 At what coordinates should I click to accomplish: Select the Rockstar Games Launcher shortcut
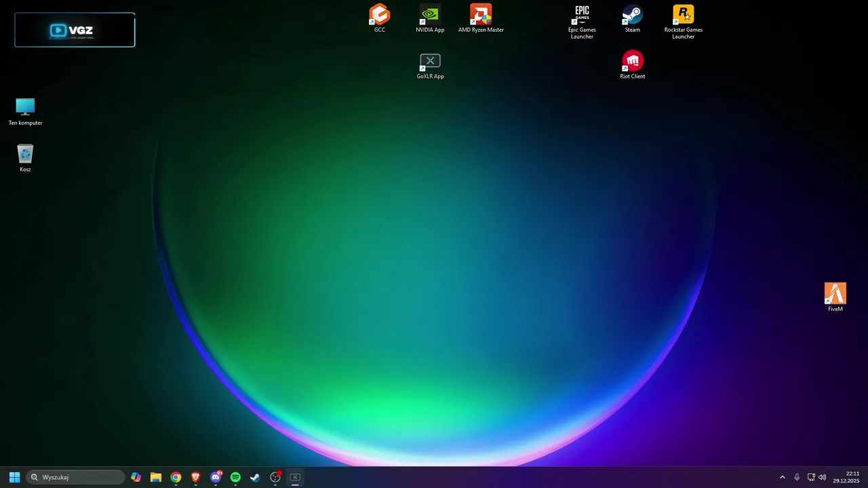pos(684,22)
